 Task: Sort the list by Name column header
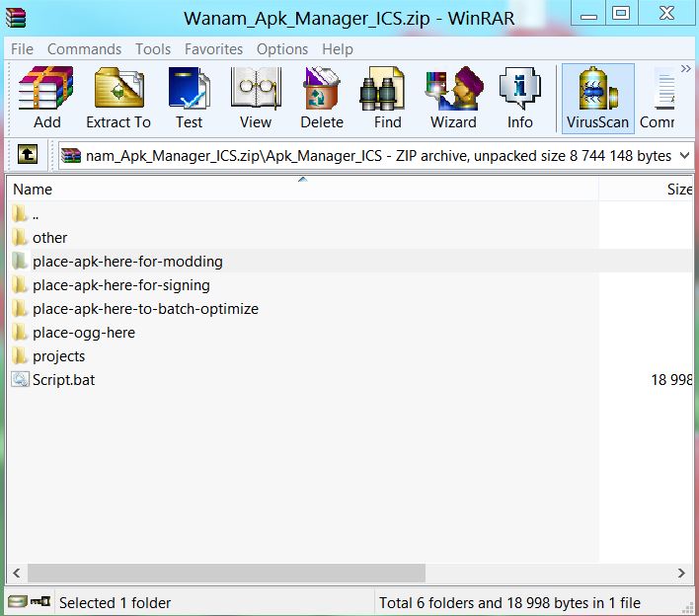tap(302, 189)
